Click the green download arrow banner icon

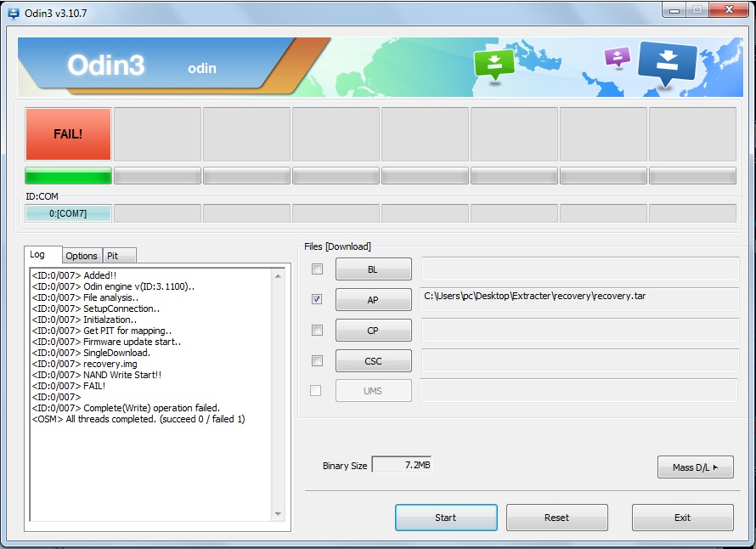point(494,65)
